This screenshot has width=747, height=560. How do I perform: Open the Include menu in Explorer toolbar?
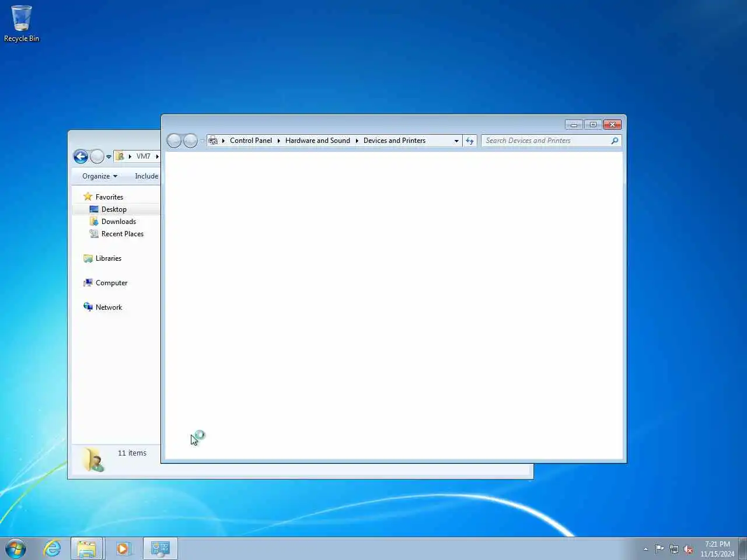point(146,176)
